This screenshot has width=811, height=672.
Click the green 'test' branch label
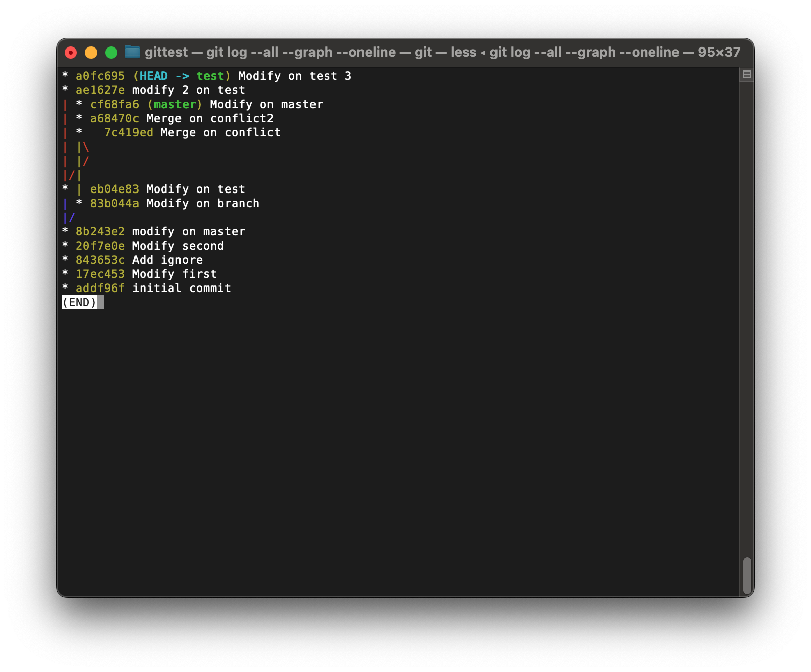tap(210, 76)
